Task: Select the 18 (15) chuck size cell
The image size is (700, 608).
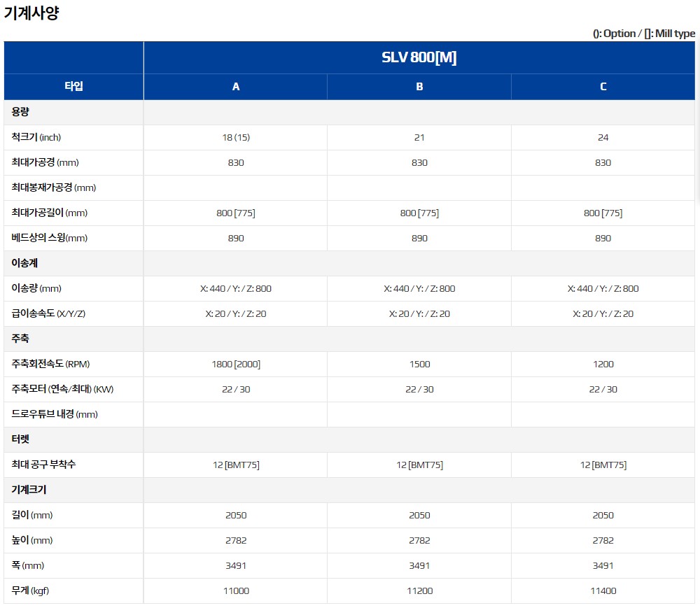Action: tap(236, 137)
